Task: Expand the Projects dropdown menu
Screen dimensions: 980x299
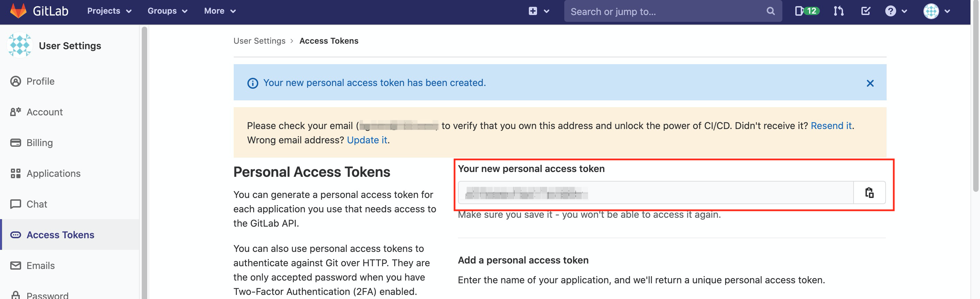Action: click(x=109, y=11)
